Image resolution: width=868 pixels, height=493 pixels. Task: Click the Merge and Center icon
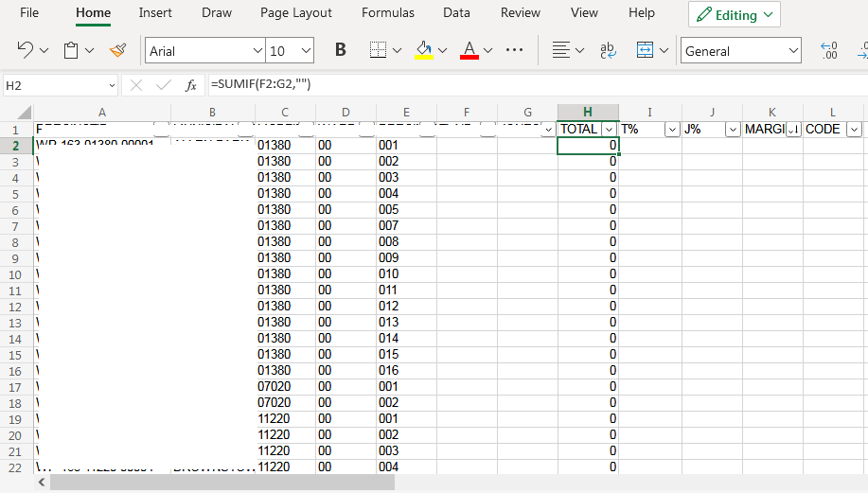645,50
